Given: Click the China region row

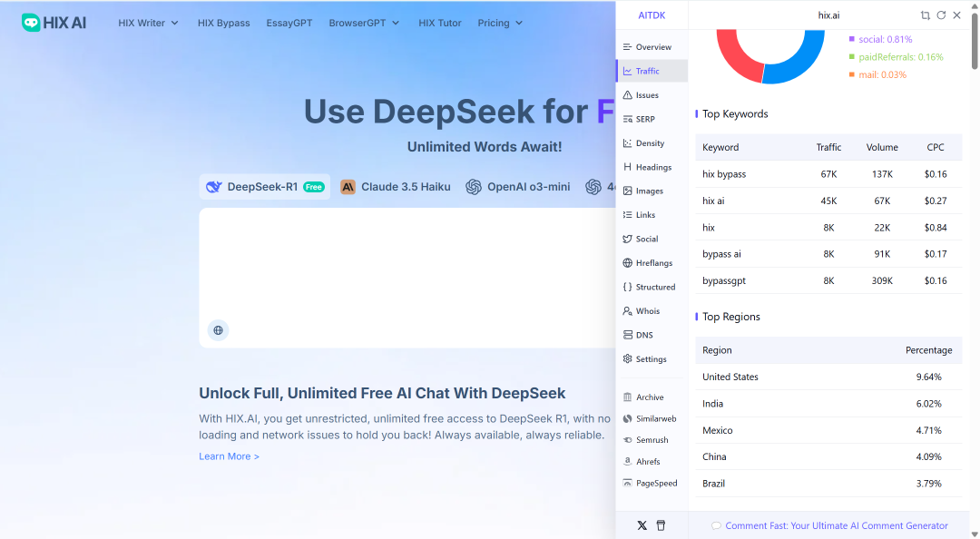Looking at the screenshot, I should click(828, 456).
